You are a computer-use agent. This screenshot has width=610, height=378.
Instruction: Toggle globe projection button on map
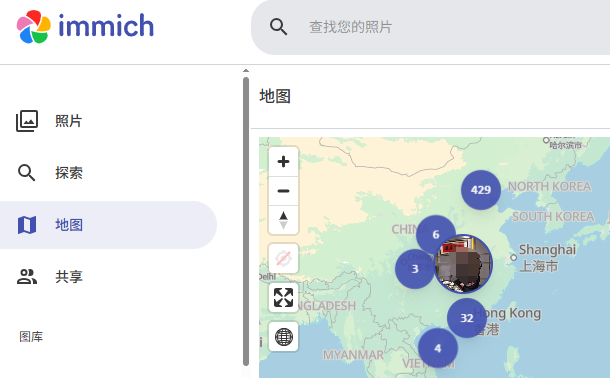283,336
